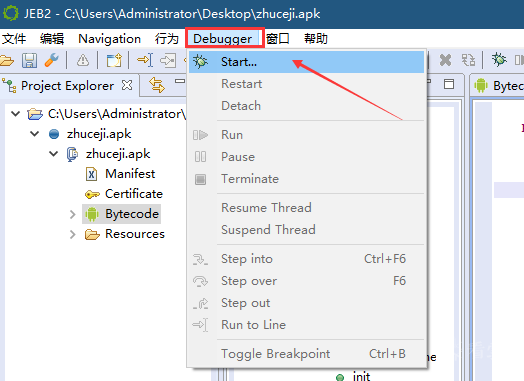Select the Resources tree item

point(135,234)
